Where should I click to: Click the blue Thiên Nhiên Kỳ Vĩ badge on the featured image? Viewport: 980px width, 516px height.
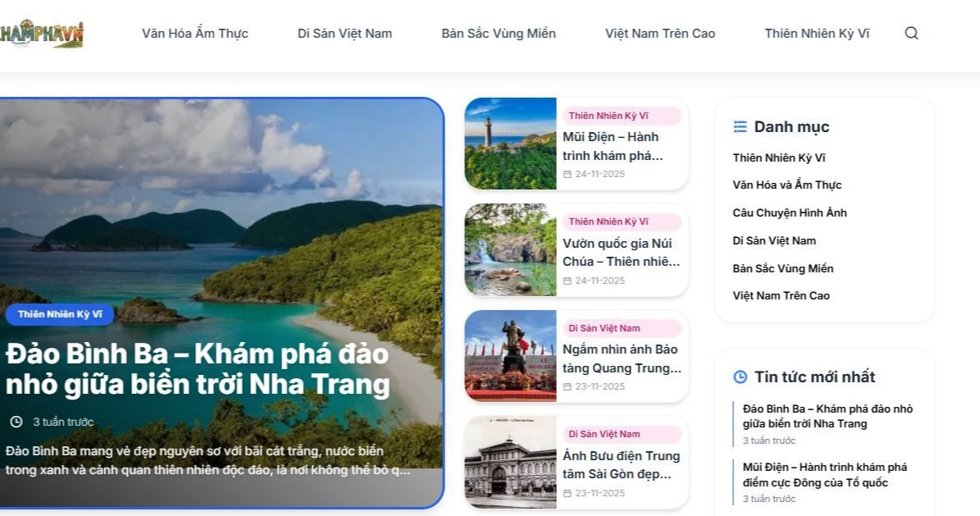click(x=60, y=314)
